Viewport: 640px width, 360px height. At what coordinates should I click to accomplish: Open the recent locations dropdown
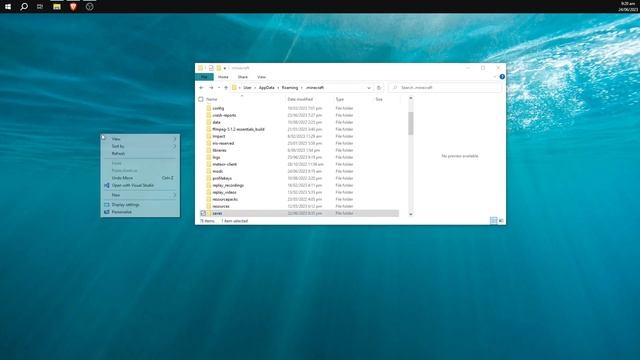(x=219, y=88)
